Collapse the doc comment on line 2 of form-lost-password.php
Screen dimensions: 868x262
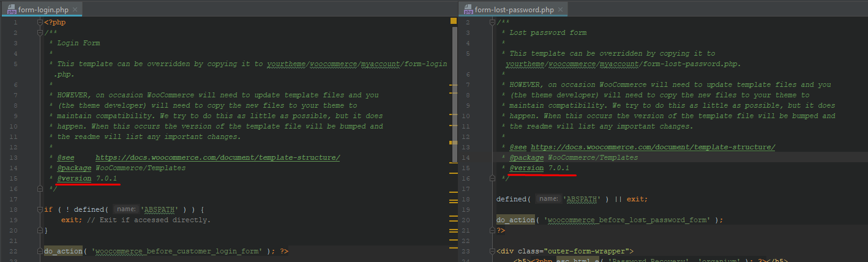(492, 22)
